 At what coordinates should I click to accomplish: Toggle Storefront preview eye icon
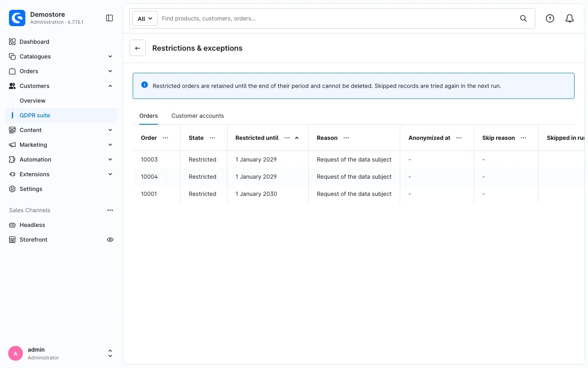(x=110, y=240)
